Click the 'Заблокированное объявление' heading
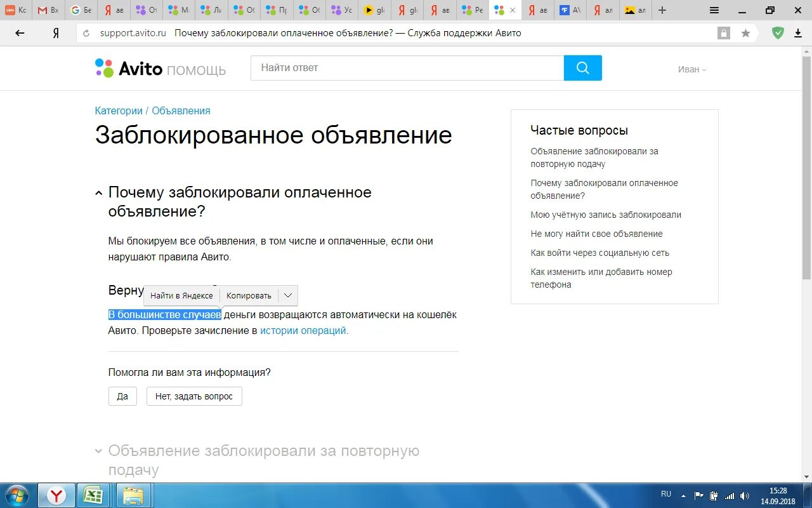 273,135
